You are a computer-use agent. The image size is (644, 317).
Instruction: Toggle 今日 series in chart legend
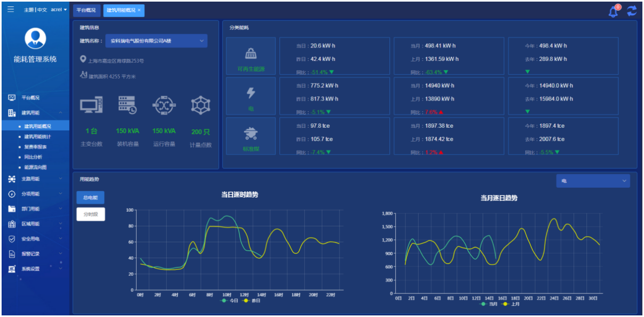pos(230,300)
